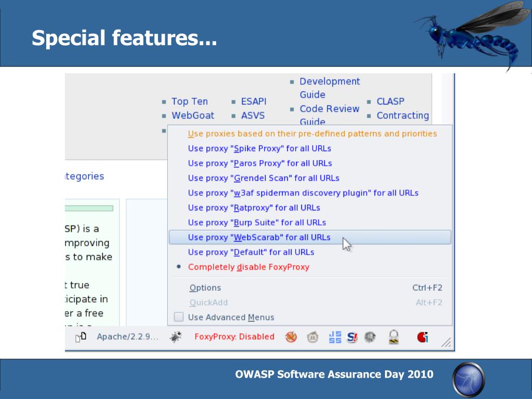Click the red circle info status icon
Image resolution: width=532 pixels, height=399 pixels.
pyautogui.click(x=422, y=337)
